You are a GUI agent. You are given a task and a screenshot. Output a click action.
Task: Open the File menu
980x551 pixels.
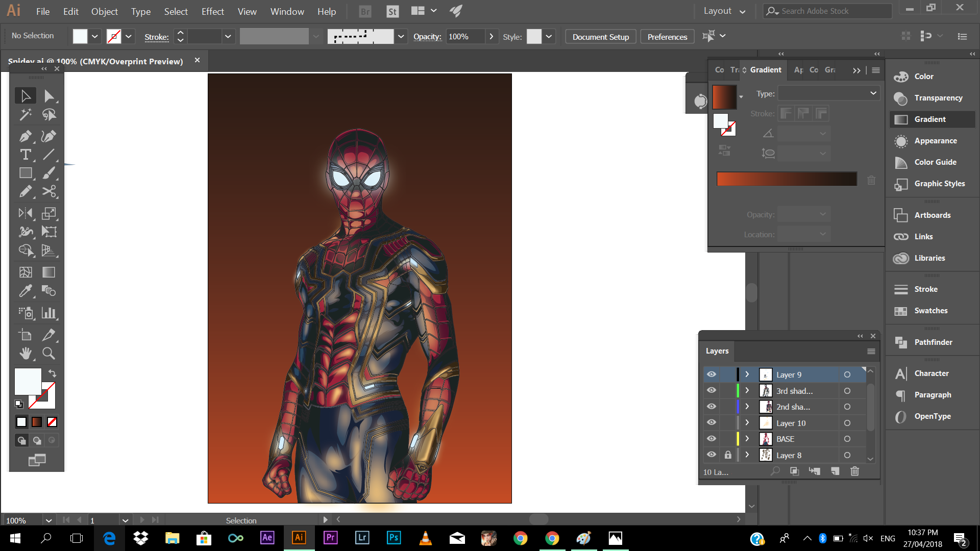tap(43, 11)
